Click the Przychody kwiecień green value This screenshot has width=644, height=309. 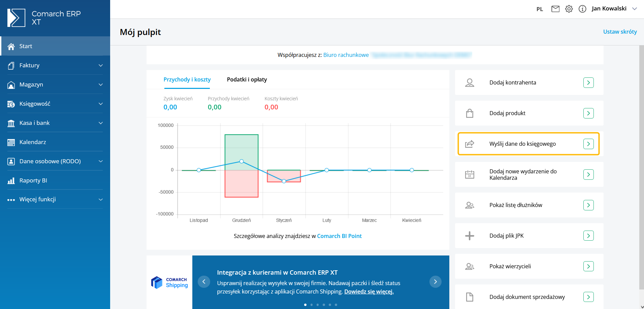(x=215, y=107)
